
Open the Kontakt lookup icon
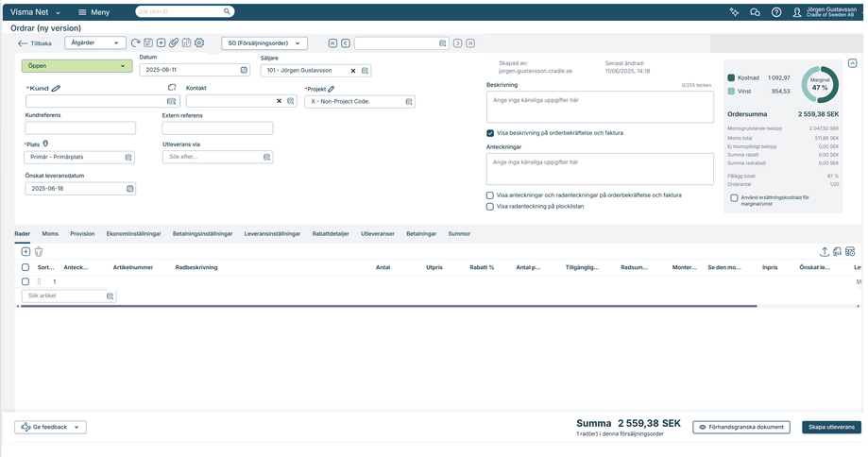coord(291,101)
